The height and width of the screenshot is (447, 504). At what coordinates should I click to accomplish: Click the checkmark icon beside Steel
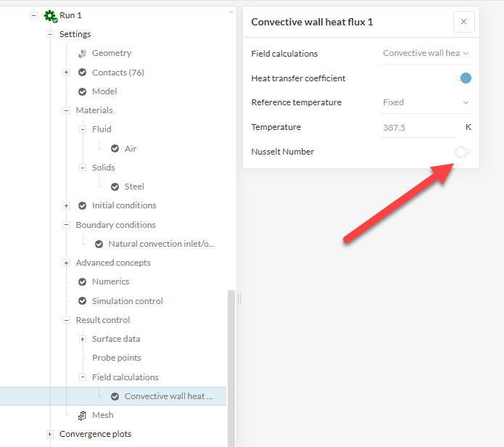click(x=115, y=186)
